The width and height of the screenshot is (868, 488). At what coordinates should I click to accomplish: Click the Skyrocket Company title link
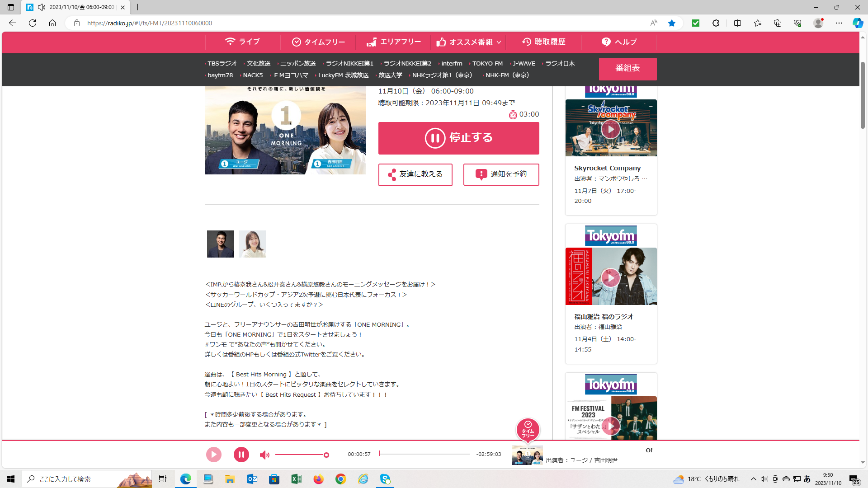point(607,168)
